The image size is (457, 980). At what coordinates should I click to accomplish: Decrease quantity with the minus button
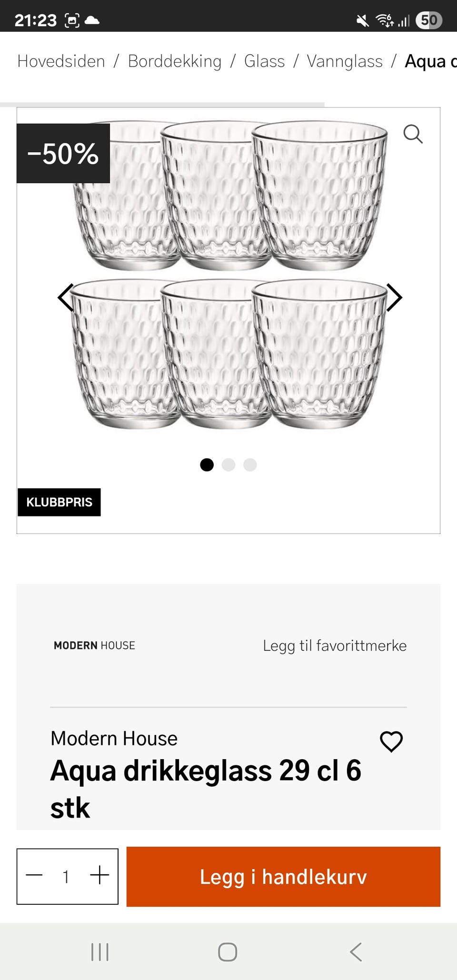click(x=34, y=875)
